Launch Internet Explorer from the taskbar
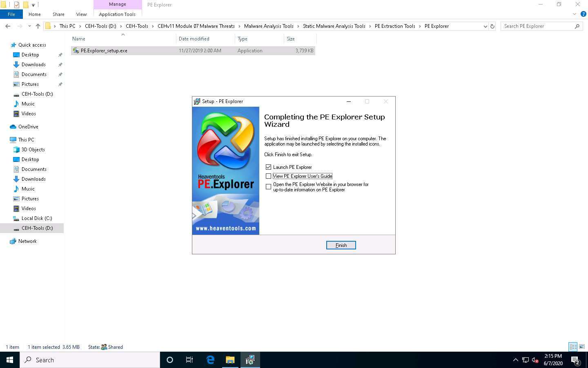Screen dimensions: 588x368 (x=211, y=360)
